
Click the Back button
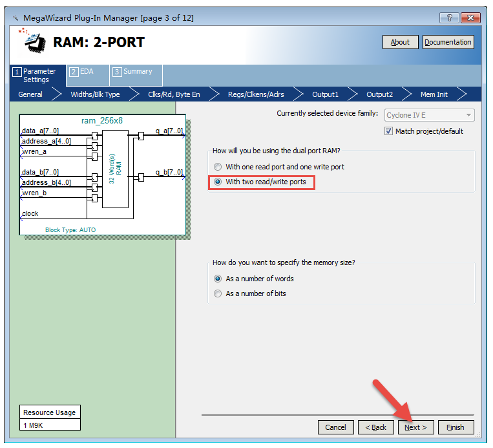point(375,427)
